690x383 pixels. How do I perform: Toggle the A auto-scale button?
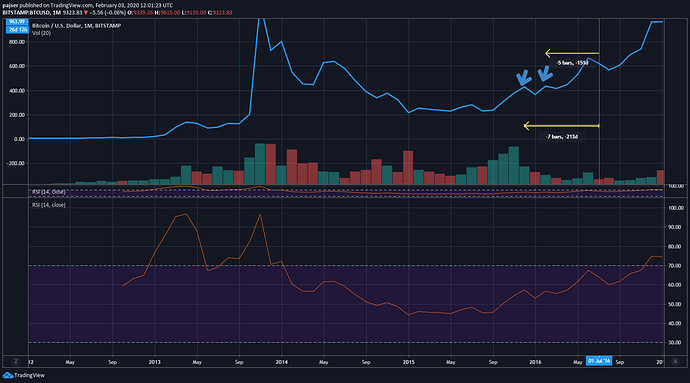(x=675, y=361)
